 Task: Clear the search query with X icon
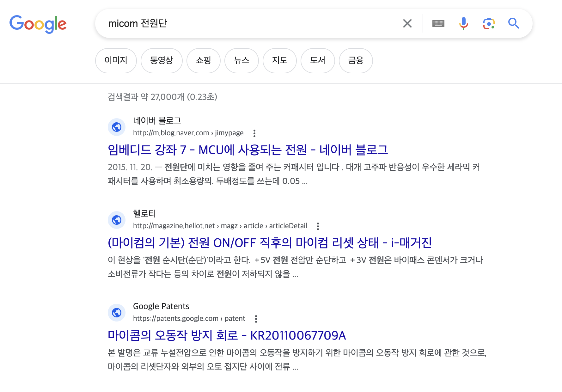407,23
